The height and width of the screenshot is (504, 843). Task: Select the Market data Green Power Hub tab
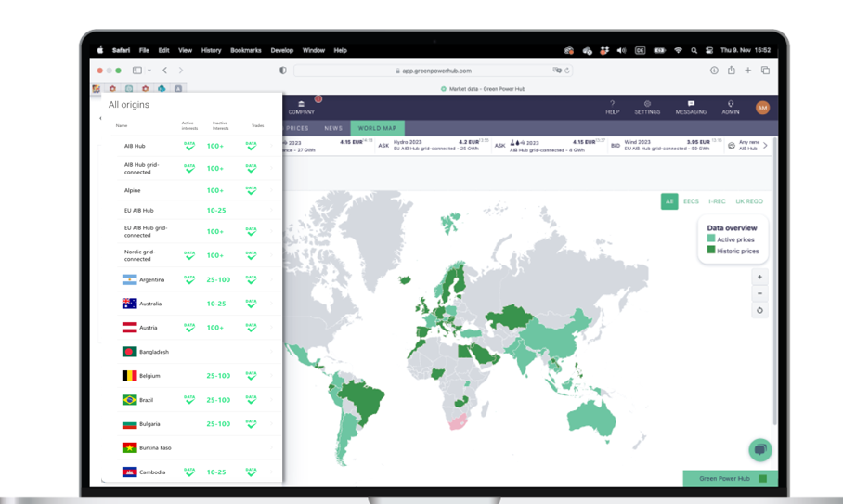pos(483,89)
